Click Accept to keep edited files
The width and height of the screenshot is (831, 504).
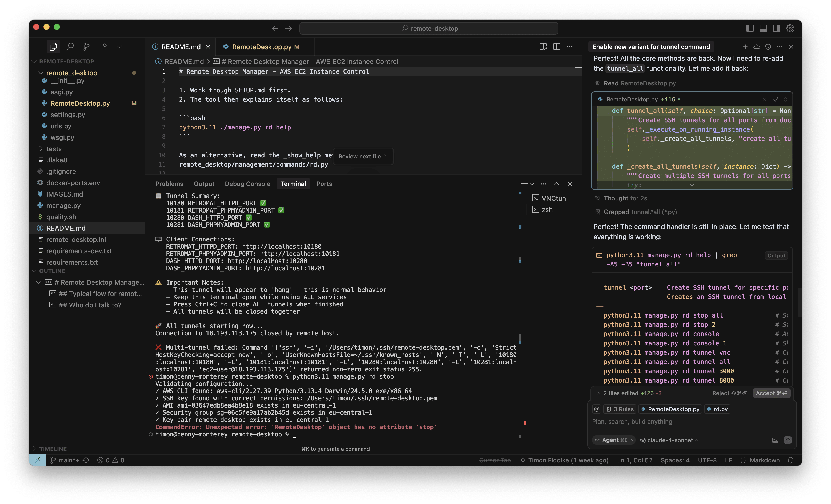point(771,393)
